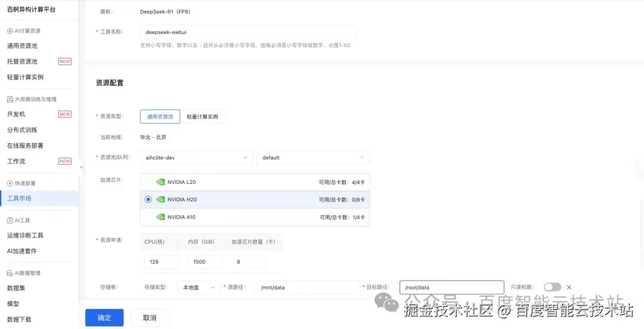644x329 pixels.
Task: Click 可用/总卡数 0/8卡 text
Action: 342,199
